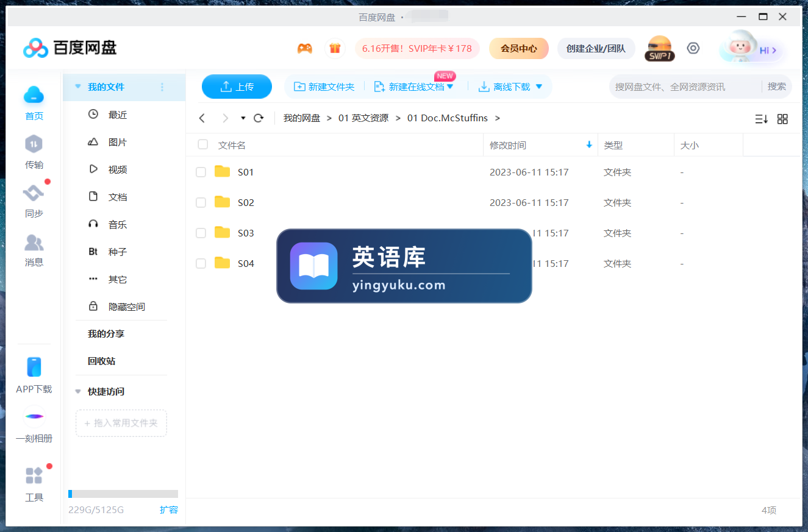The height and width of the screenshot is (532, 808).
Task: Check the S01 folder checkbox
Action: coord(201,172)
